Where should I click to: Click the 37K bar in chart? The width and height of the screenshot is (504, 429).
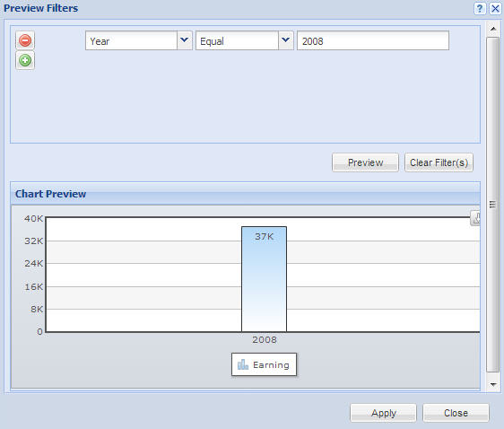[264, 279]
